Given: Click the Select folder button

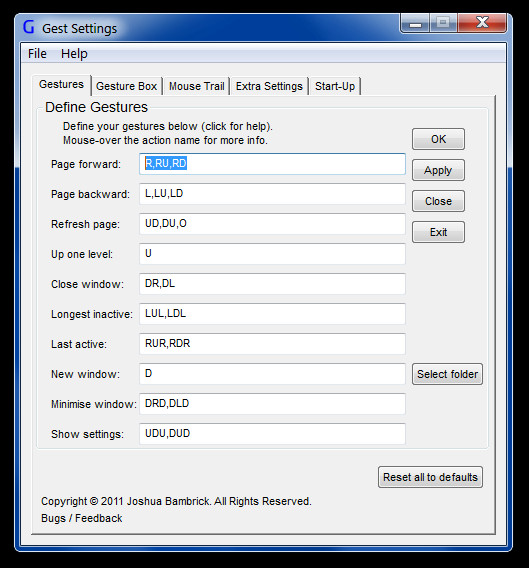Looking at the screenshot, I should coord(447,374).
